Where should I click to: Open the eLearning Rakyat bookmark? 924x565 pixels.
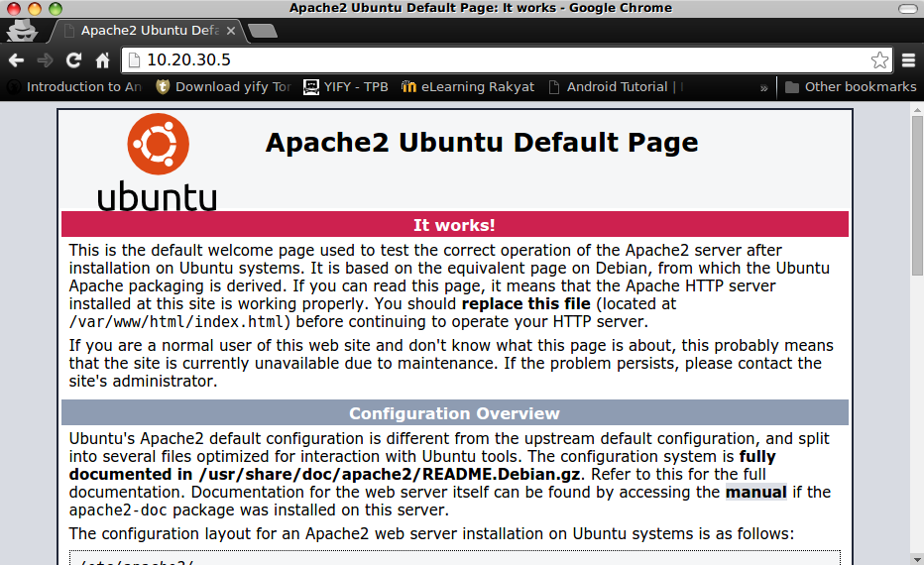pos(468,87)
